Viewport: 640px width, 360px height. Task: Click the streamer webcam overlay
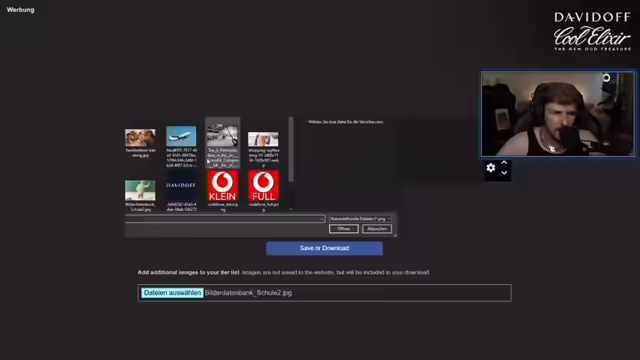[558, 114]
